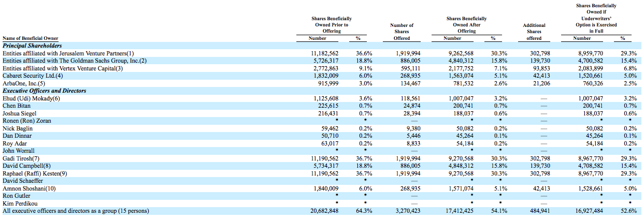Click the group total 20,682,848
This screenshot has width=644, height=219.
(x=325, y=211)
